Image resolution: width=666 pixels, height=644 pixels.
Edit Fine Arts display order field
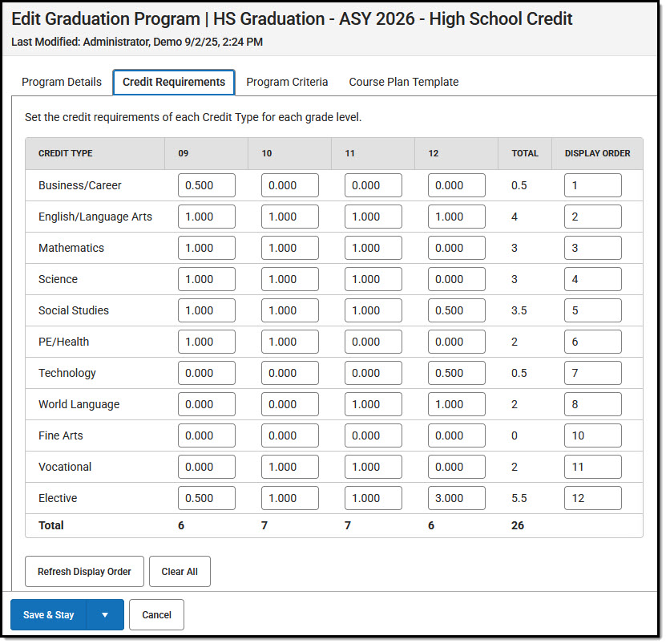coord(592,435)
